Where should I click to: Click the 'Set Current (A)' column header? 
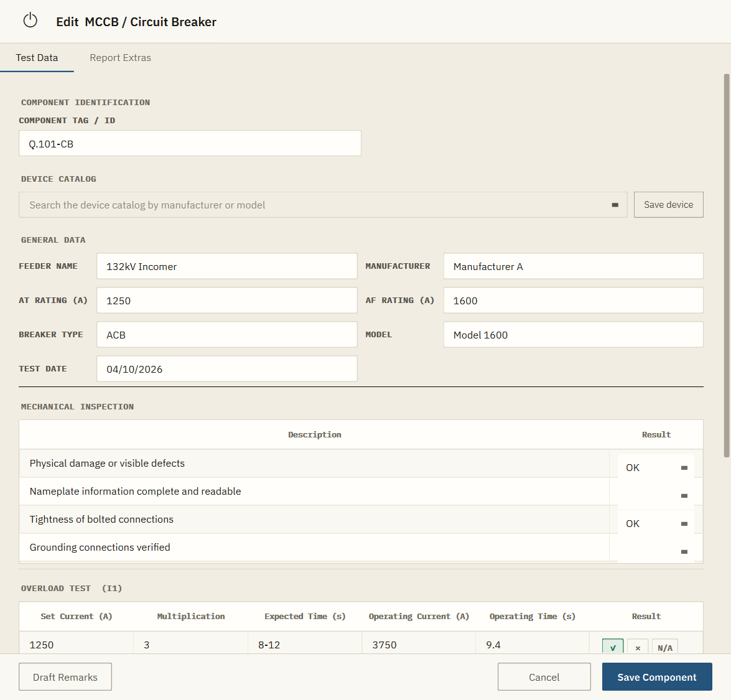coord(77,617)
